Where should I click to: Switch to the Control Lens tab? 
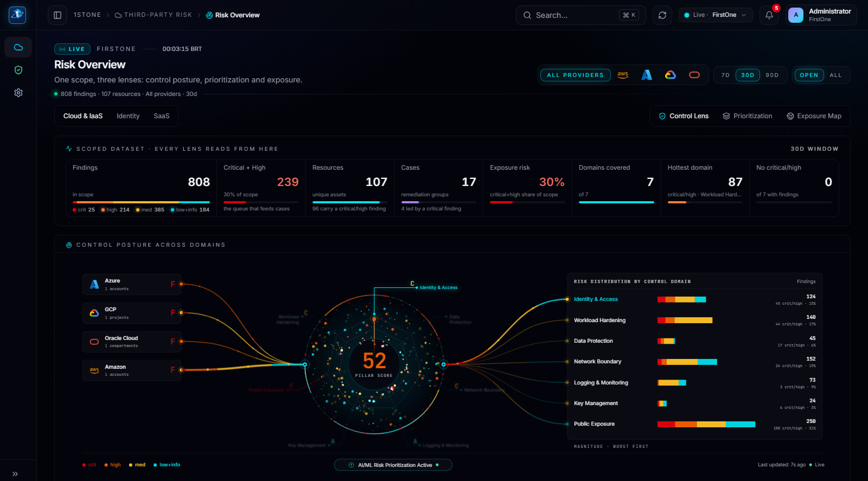pos(684,116)
